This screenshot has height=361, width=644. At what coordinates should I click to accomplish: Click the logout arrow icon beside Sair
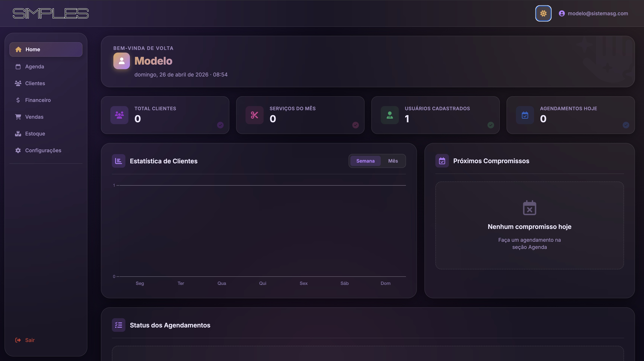pyautogui.click(x=18, y=340)
